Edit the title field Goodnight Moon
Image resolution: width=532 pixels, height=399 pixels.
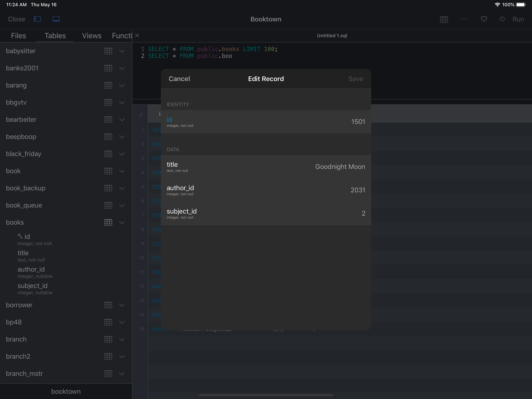[340, 167]
